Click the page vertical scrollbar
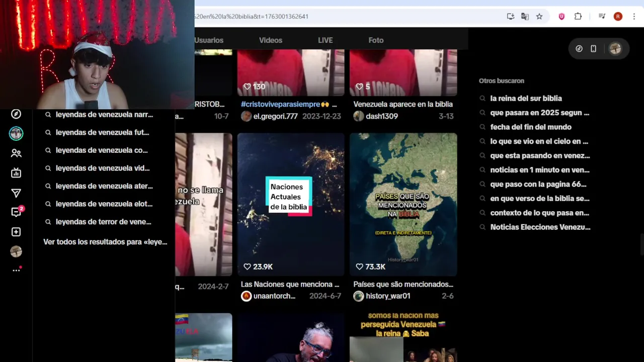 coord(641,245)
